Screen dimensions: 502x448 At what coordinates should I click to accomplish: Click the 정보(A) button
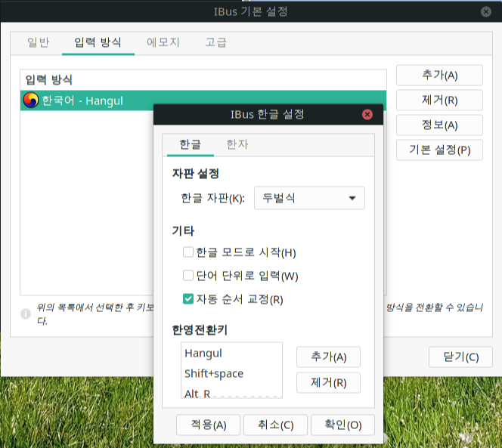[x=439, y=125]
